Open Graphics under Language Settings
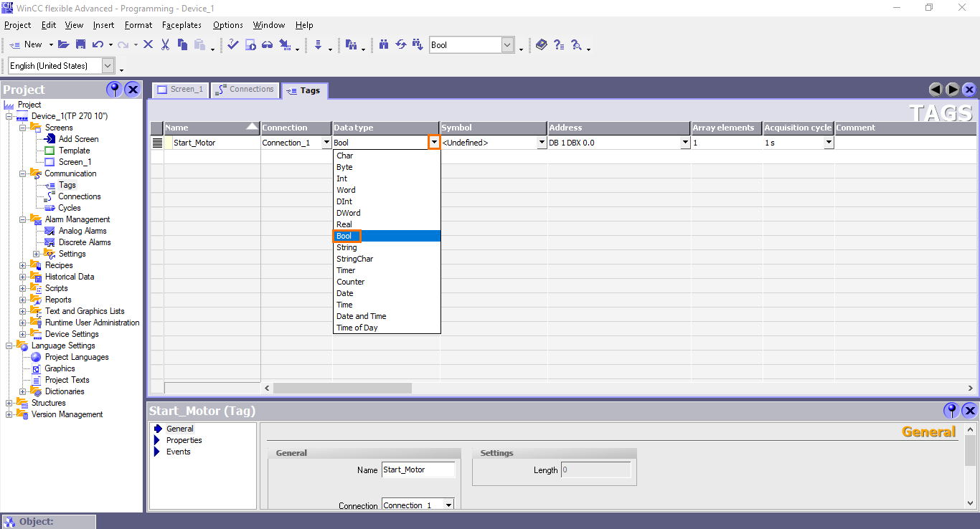 [60, 368]
